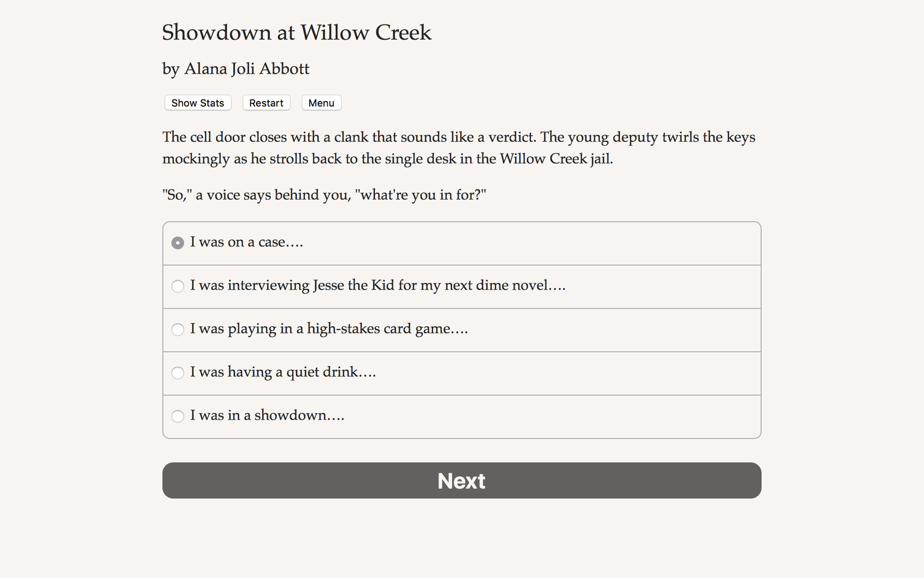Click the selected radio indicator beside first choice
924x578 pixels.
point(178,243)
